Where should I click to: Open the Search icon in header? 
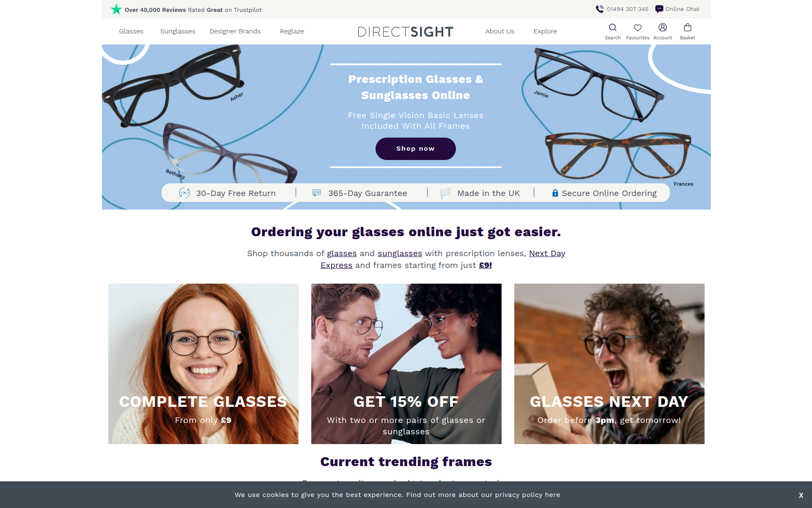(x=612, y=28)
